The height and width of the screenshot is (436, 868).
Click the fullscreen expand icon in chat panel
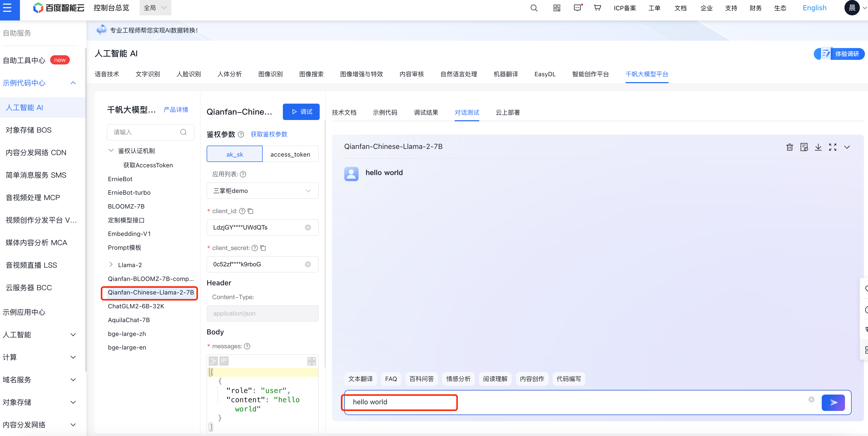[833, 147]
